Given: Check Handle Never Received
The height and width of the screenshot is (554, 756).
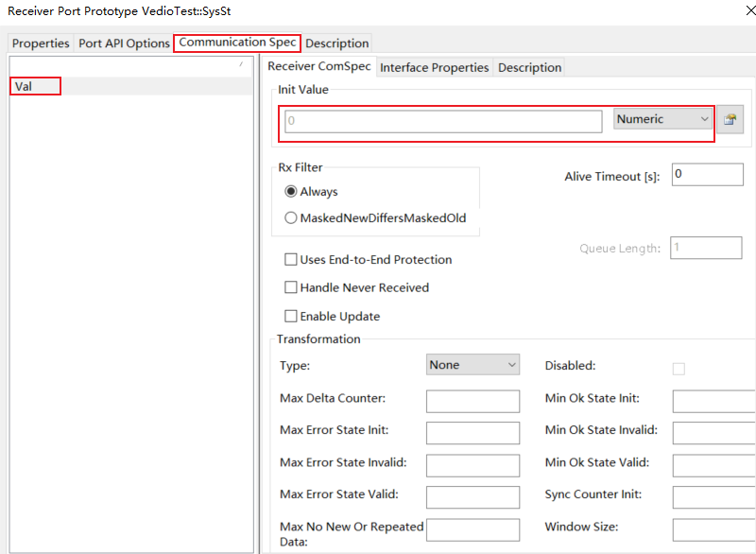Looking at the screenshot, I should 291,287.
